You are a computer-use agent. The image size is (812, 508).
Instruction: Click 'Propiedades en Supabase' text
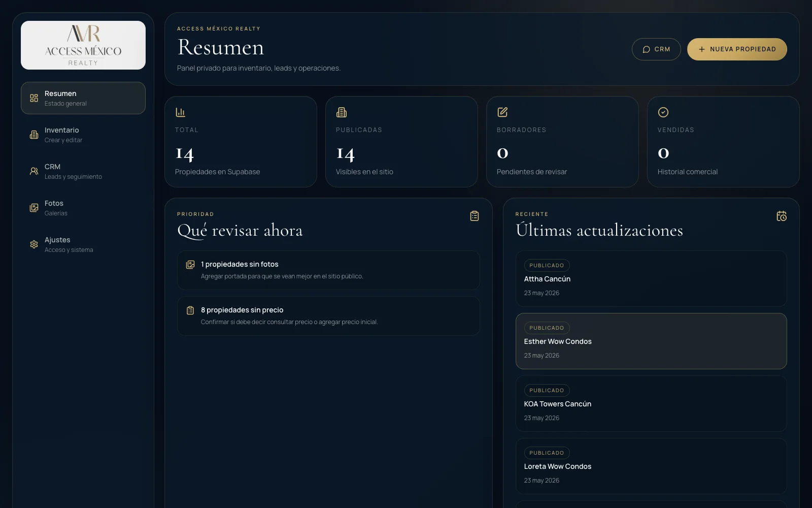(217, 172)
